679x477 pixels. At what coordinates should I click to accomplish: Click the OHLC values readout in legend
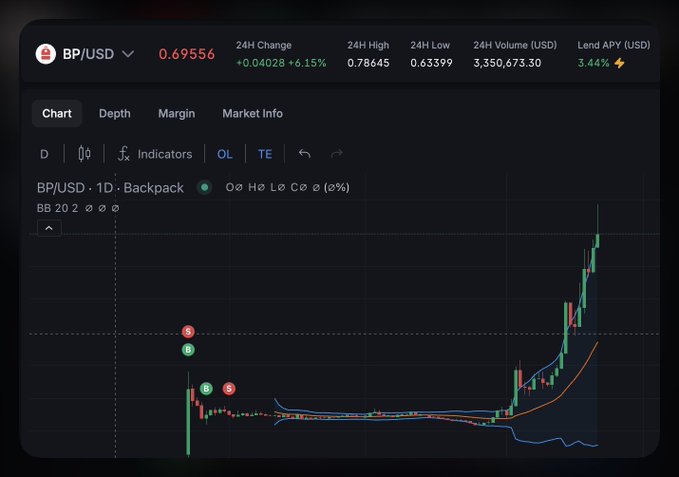coord(288,187)
